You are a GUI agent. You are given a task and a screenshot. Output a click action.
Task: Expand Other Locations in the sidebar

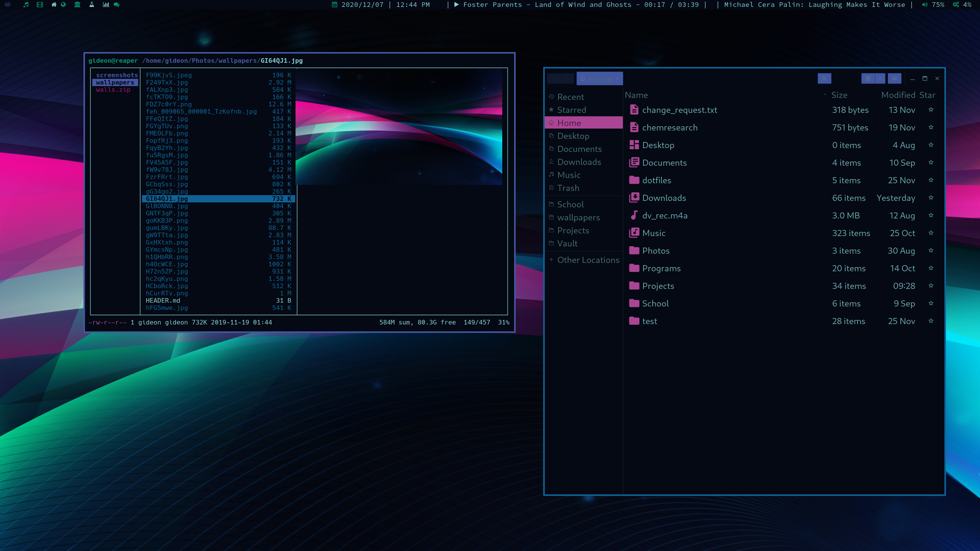588,260
